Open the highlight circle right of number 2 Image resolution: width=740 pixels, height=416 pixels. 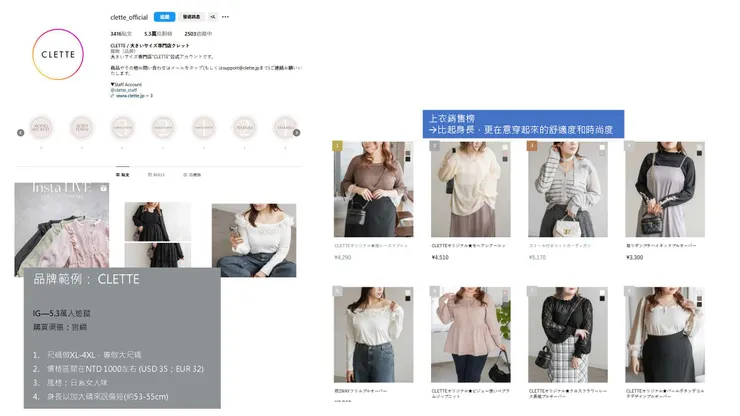(x=204, y=127)
